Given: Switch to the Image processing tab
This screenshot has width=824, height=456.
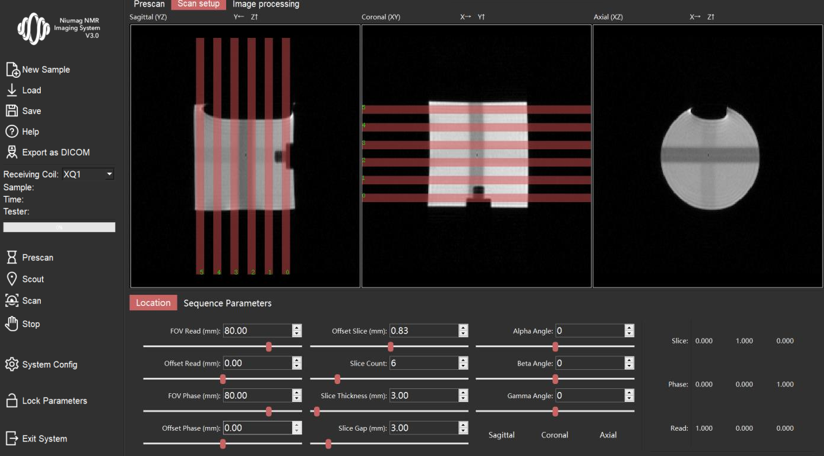Looking at the screenshot, I should [265, 5].
